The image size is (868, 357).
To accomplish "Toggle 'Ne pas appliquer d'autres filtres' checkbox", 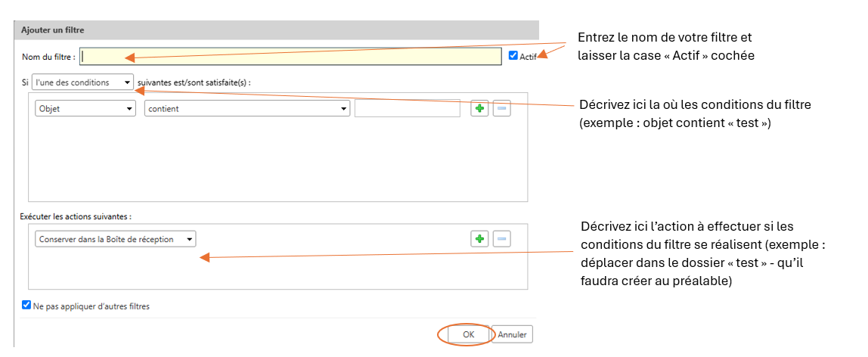I will coord(26,305).
